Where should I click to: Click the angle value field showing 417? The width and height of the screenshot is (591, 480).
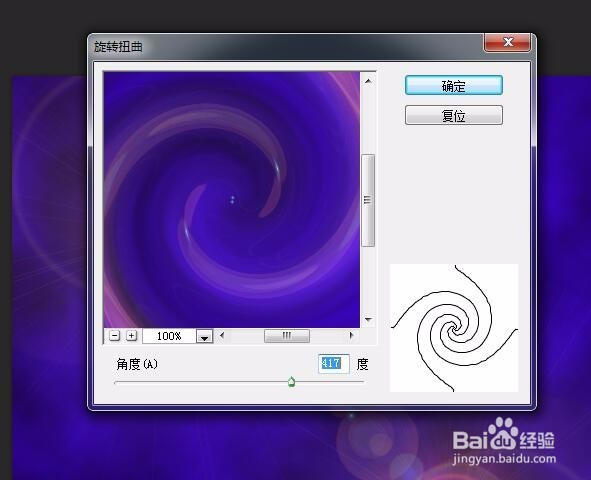point(334,364)
